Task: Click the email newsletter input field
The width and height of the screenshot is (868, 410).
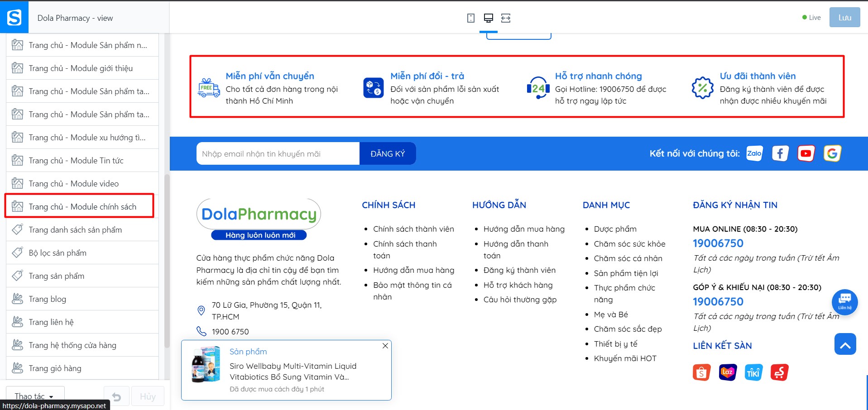Action: [278, 153]
